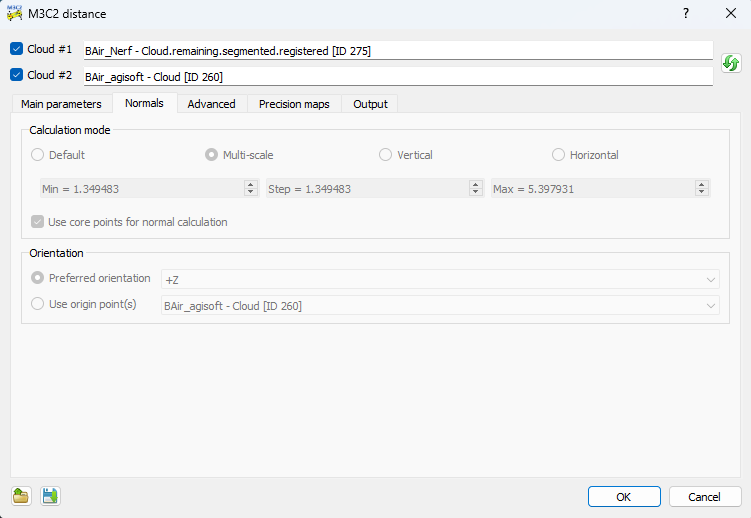Go to the Precision maps tab
The width and height of the screenshot is (751, 518).
pyautogui.click(x=294, y=104)
